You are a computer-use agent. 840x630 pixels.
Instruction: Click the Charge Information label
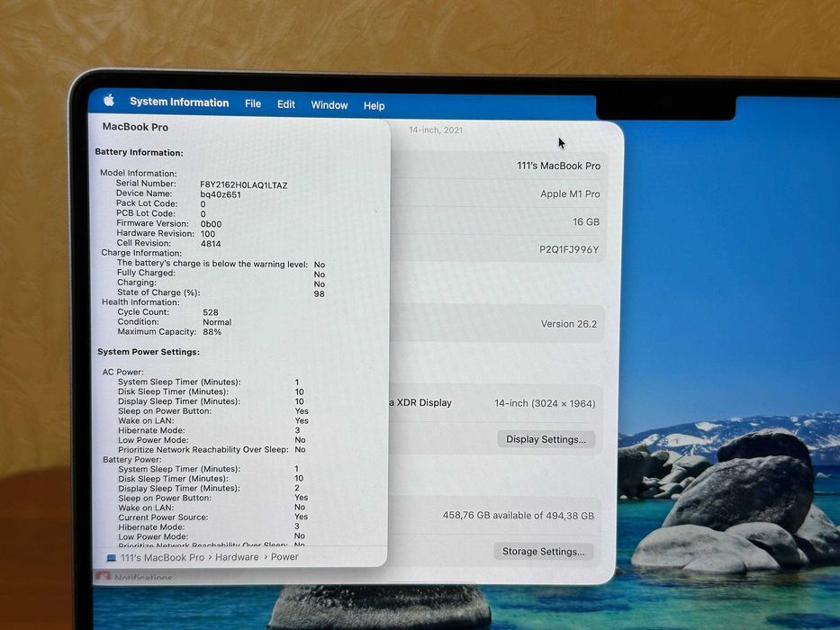click(x=141, y=253)
